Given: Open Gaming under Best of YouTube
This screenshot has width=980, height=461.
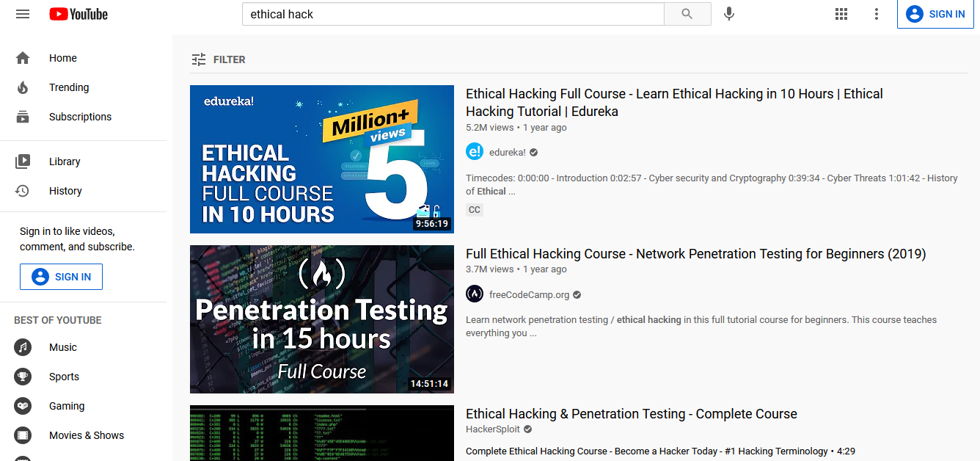Looking at the screenshot, I should click(83, 406).
